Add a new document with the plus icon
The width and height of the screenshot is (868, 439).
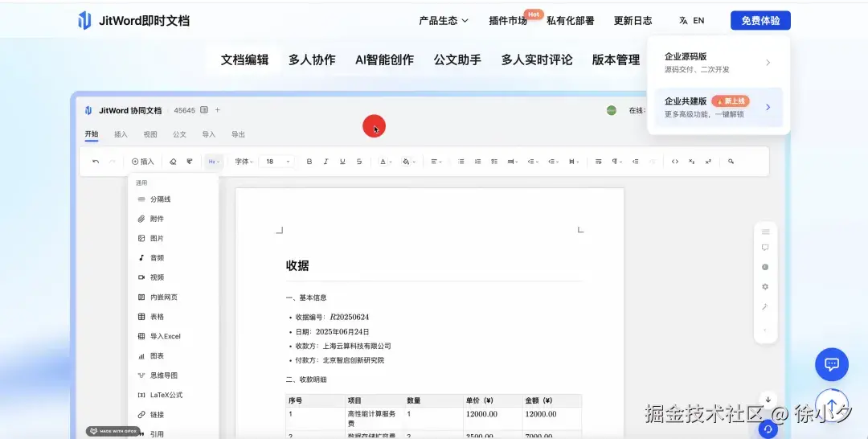pyautogui.click(x=218, y=110)
